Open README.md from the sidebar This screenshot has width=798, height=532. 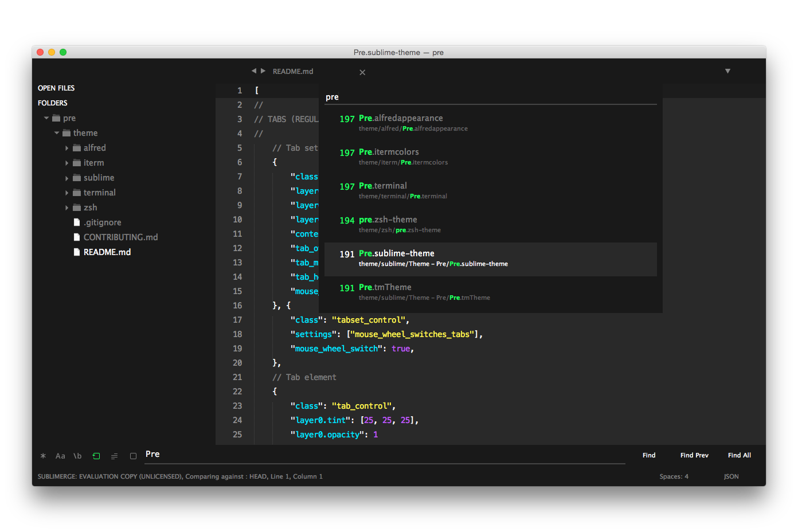[107, 252]
